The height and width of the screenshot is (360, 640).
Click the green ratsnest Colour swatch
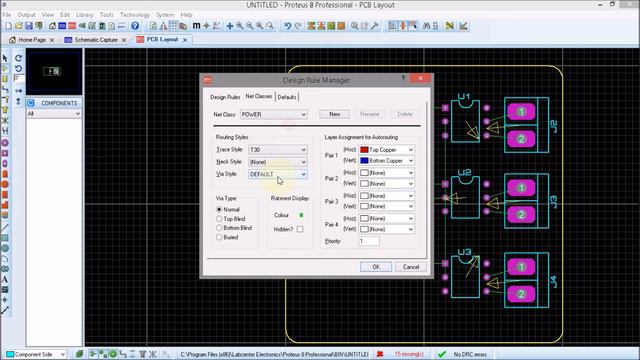[x=301, y=215]
